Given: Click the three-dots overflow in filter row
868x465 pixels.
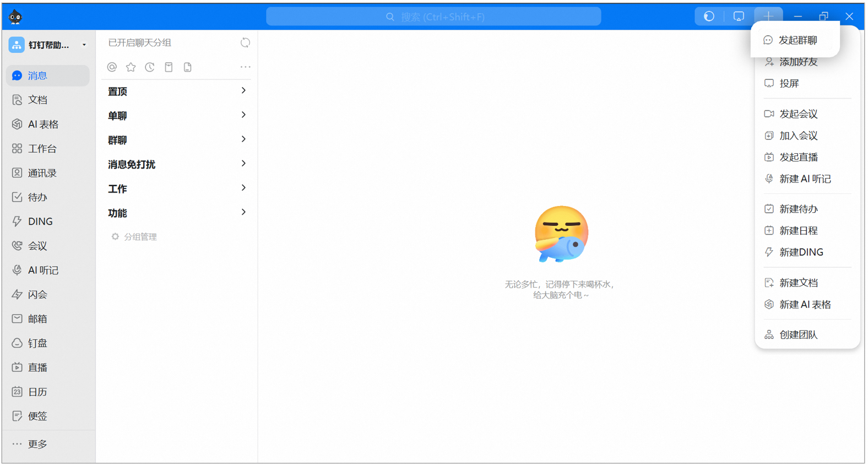Looking at the screenshot, I should coord(245,67).
